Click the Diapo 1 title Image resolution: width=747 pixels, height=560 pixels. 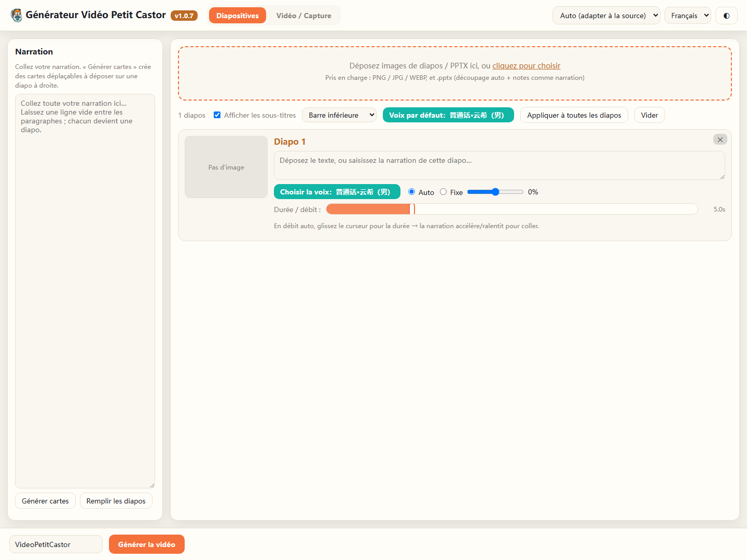click(x=290, y=142)
